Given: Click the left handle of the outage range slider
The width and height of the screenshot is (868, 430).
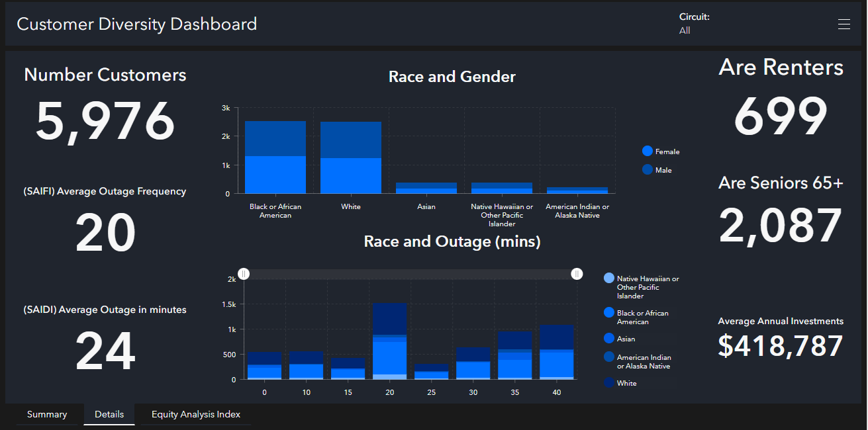Looking at the screenshot, I should [x=244, y=273].
